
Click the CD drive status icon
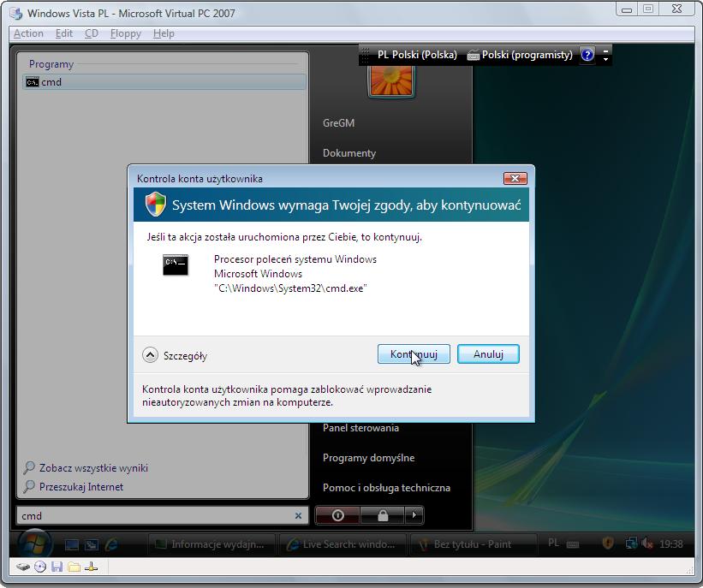coord(40,567)
